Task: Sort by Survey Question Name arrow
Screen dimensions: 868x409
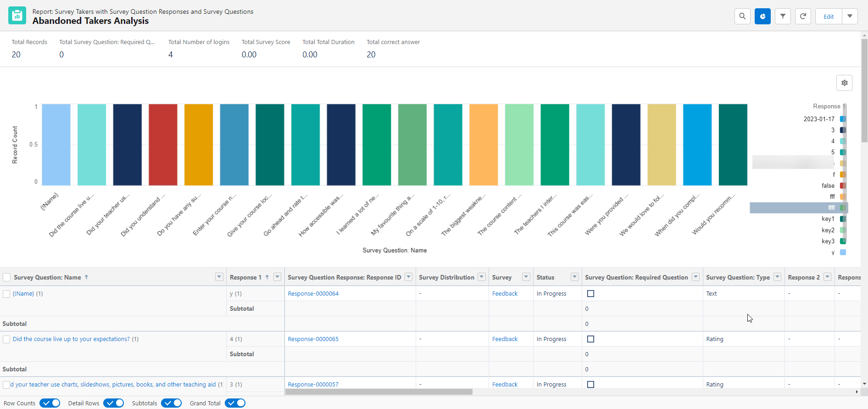Action: pos(86,277)
